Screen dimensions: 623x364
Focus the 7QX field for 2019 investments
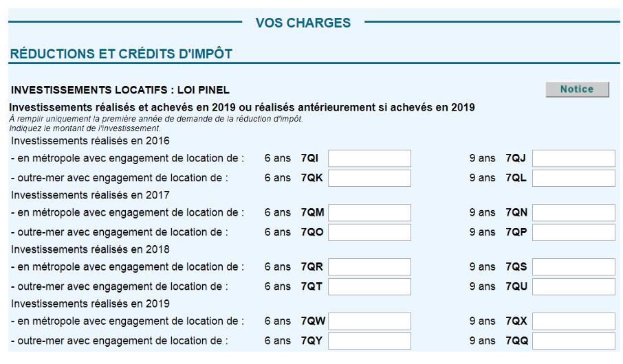pos(573,321)
